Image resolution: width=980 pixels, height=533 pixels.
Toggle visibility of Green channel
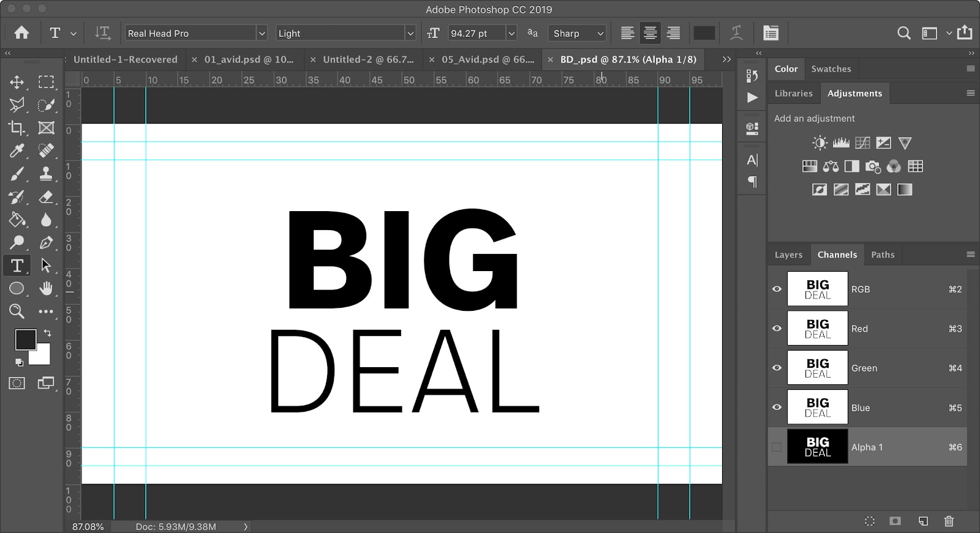point(777,368)
